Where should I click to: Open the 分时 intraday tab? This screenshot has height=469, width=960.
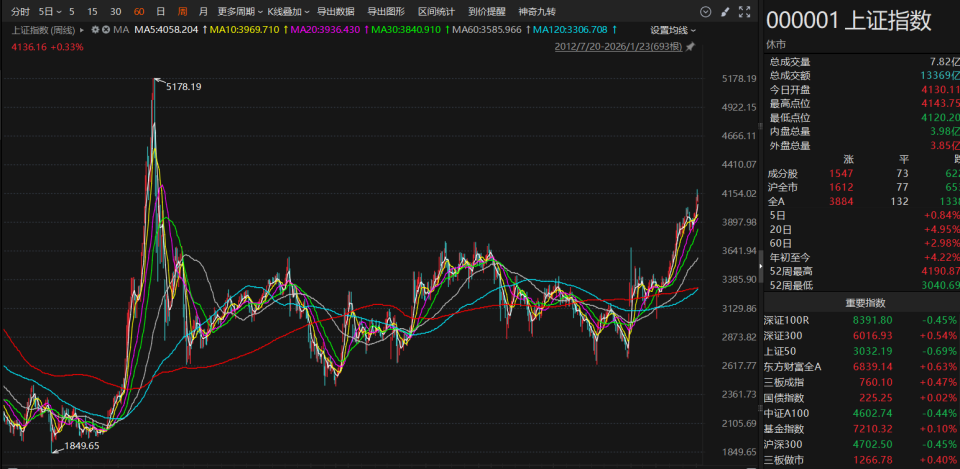20,11
